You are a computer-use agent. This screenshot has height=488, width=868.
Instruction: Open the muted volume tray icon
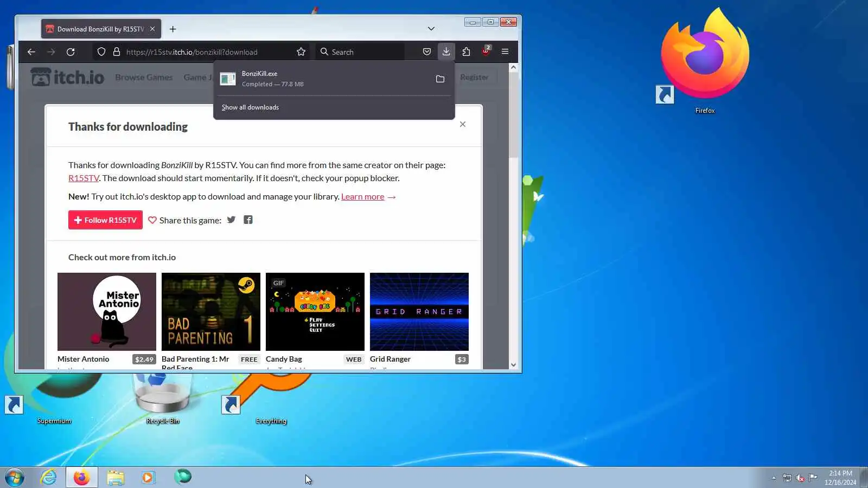coord(800,478)
